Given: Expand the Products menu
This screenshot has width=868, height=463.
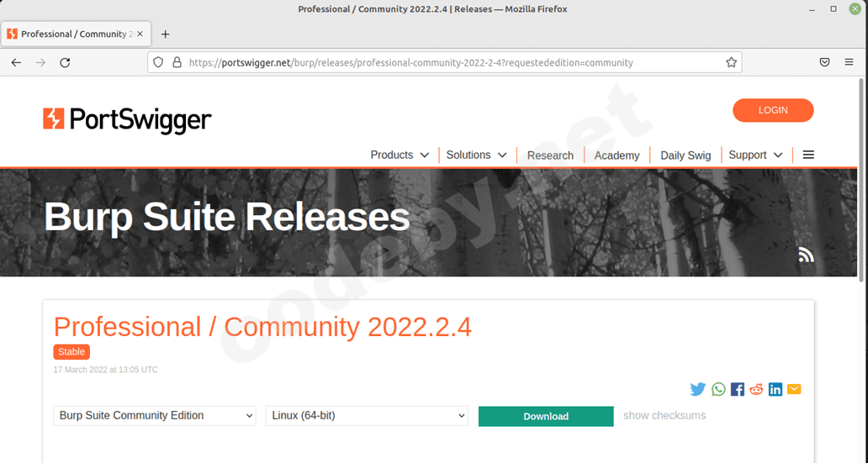Looking at the screenshot, I should pyautogui.click(x=400, y=155).
